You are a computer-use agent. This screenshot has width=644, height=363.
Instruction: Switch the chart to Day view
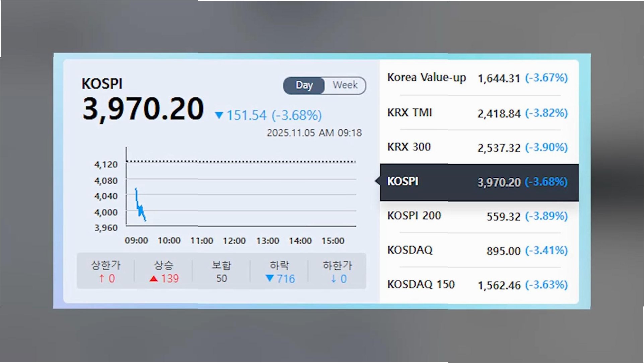304,85
